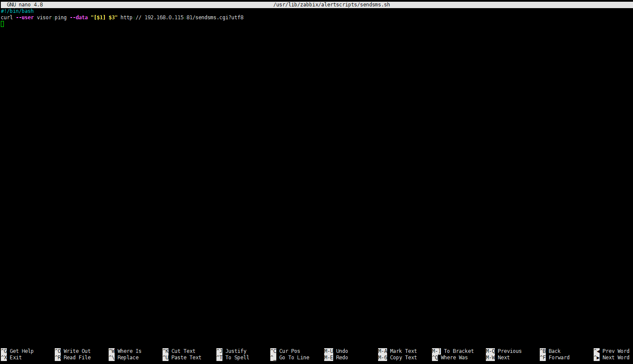Select the Go To Line shortcut
Viewport: 633px width, 364px height.
tap(294, 358)
